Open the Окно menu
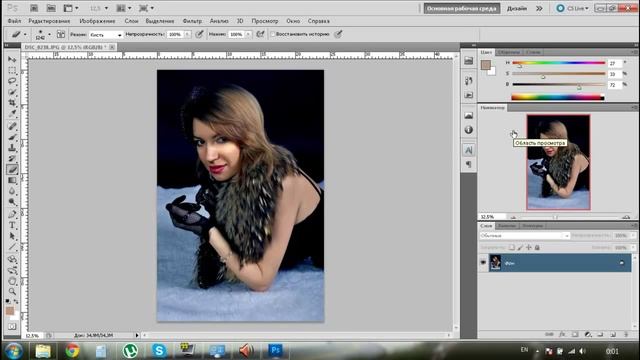640x360 pixels. click(293, 21)
